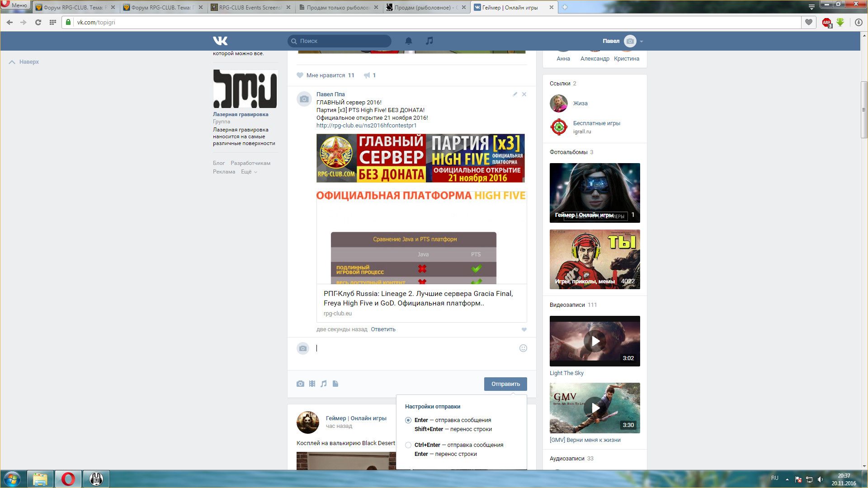Select Enter sends message option
The image size is (868, 488).
(x=408, y=420)
